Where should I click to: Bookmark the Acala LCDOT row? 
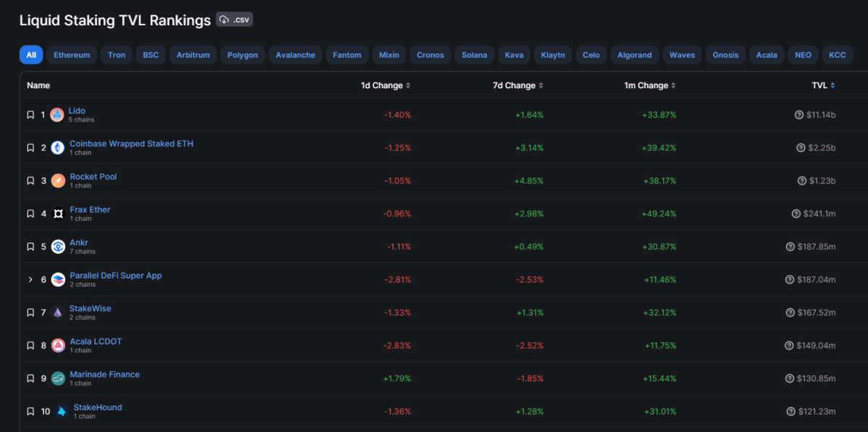tap(30, 346)
